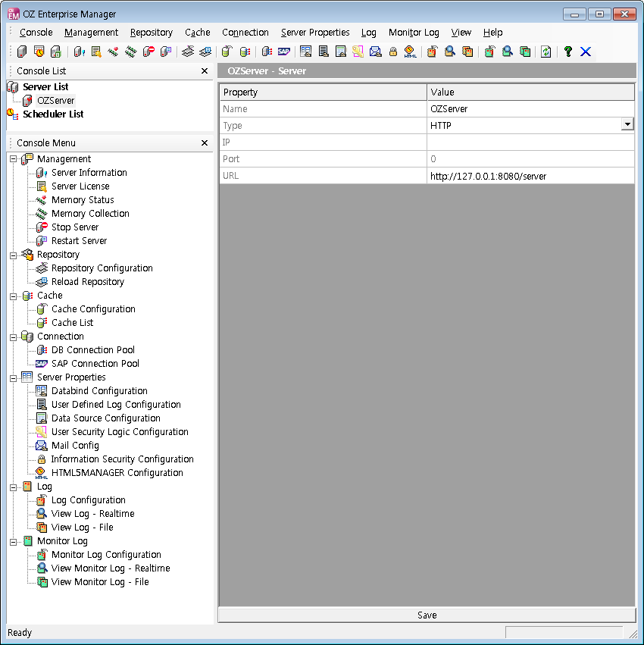Click the User Security Logic key toolbar icon
The width and height of the screenshot is (644, 645).
coord(358,52)
